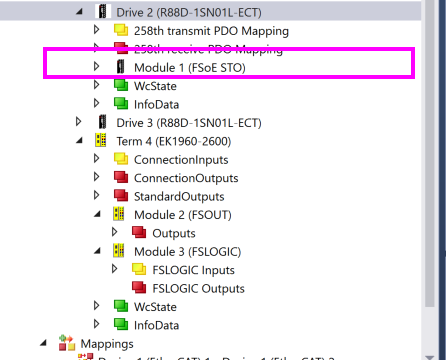Select Outputs label under Module 2
Viewport: 446px width, 360px height.
[174, 233]
